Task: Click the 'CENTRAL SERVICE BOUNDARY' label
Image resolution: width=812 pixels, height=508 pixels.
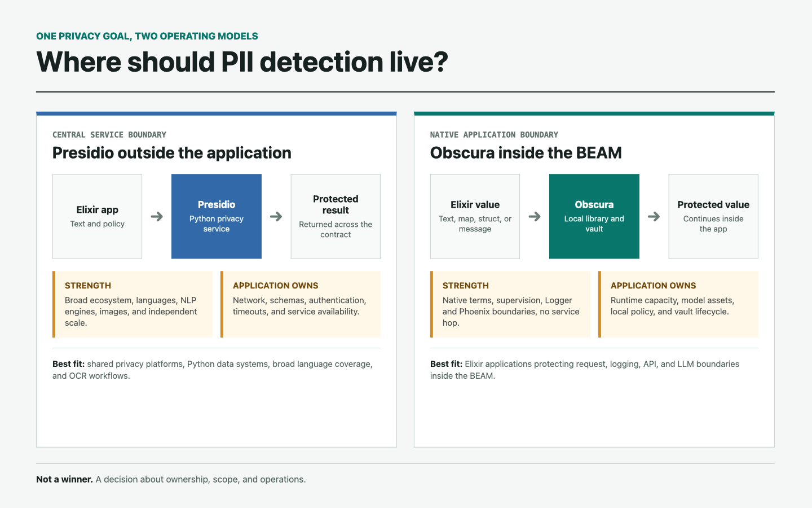Action: [x=109, y=135]
